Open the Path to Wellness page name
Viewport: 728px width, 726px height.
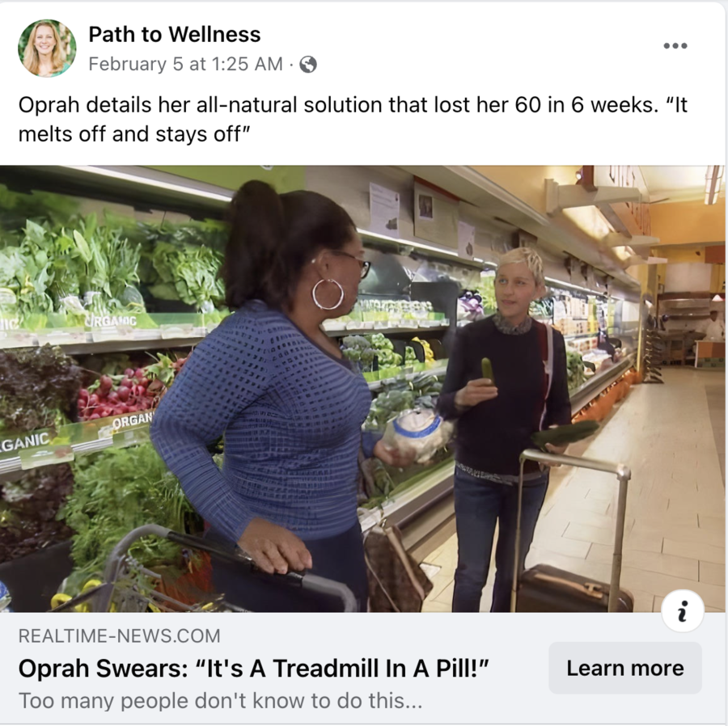(175, 34)
